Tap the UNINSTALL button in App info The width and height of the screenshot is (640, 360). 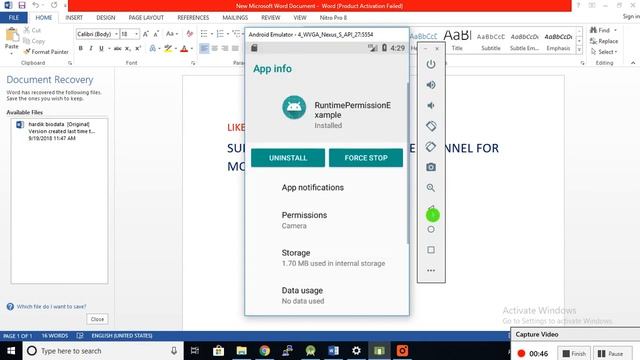tap(288, 158)
